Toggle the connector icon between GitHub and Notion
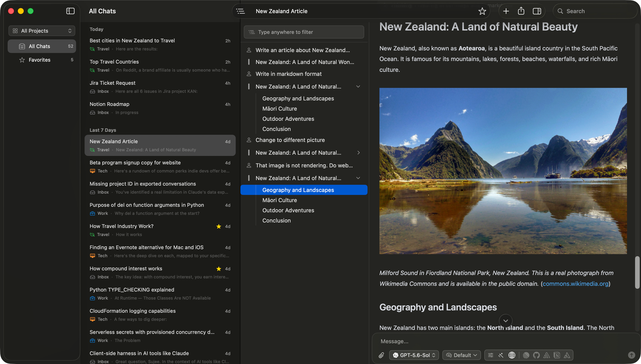The height and width of the screenshot is (364, 641). 546,355
